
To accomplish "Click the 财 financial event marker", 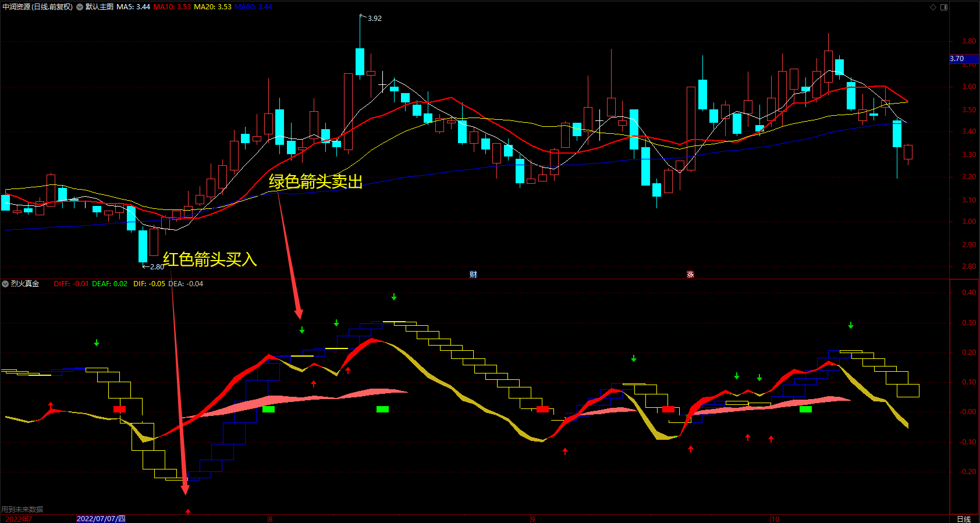I will [473, 275].
